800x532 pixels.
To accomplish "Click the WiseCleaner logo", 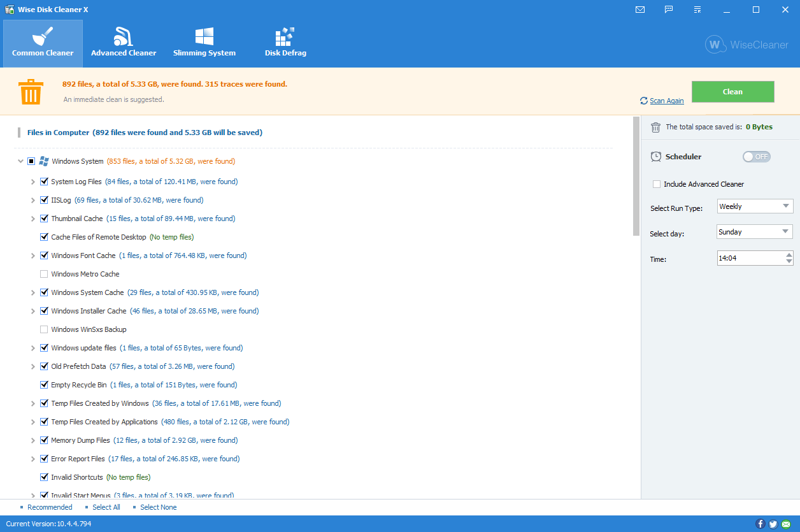I will pos(746,45).
